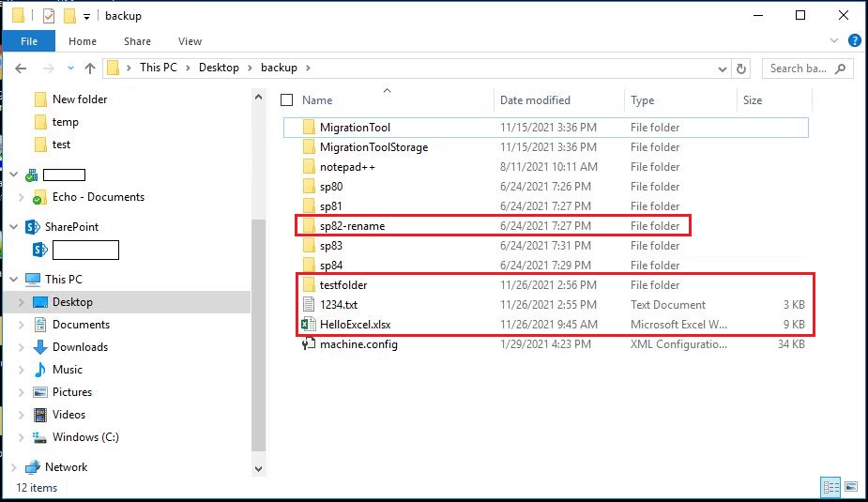The height and width of the screenshot is (502, 868).
Task: Click the Text Document type cell
Action: (x=668, y=305)
